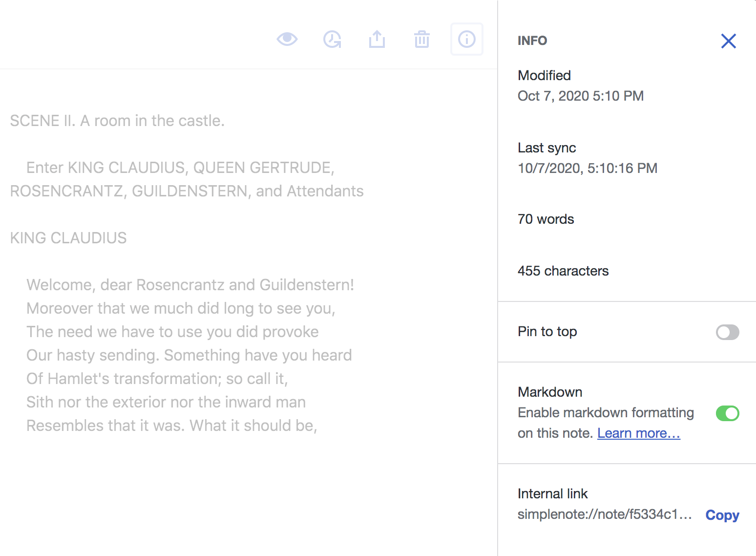Screen dimensions: 756x556
Task: Click the standalone 'KING CLAUDIUS' speaker line
Action: tap(68, 238)
